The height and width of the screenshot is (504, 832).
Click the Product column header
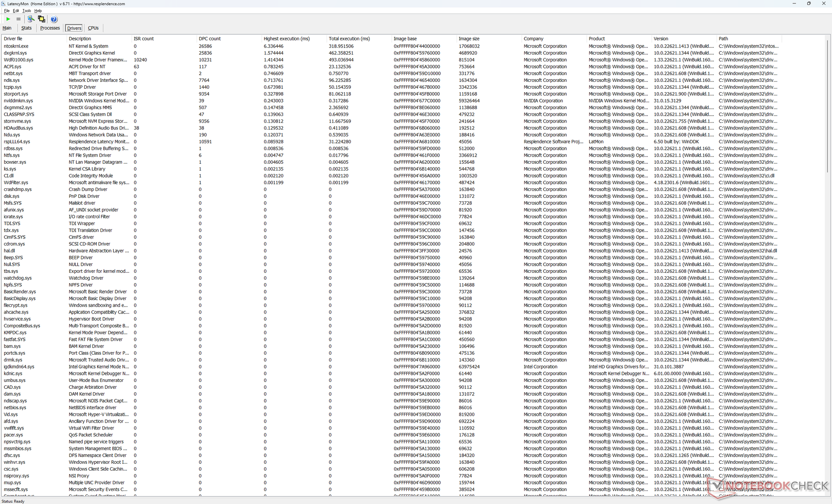[x=619, y=39]
